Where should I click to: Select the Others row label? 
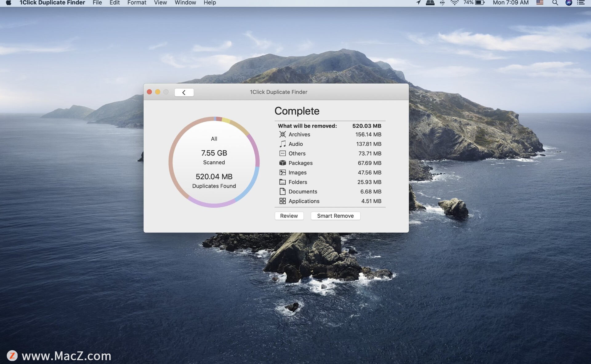tap(297, 153)
